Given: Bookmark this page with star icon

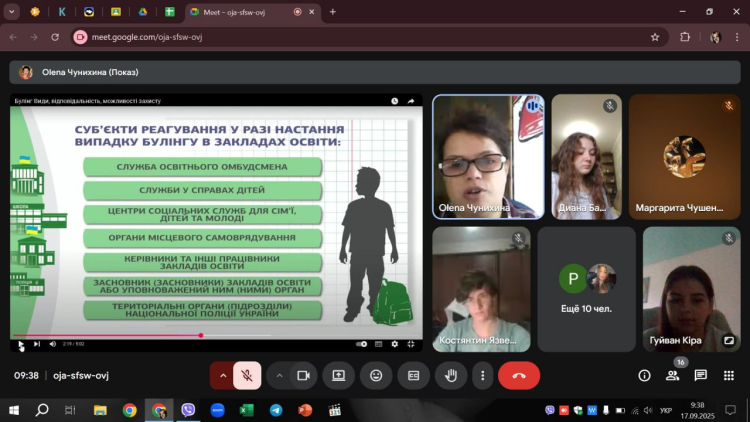Looking at the screenshot, I should [x=655, y=37].
